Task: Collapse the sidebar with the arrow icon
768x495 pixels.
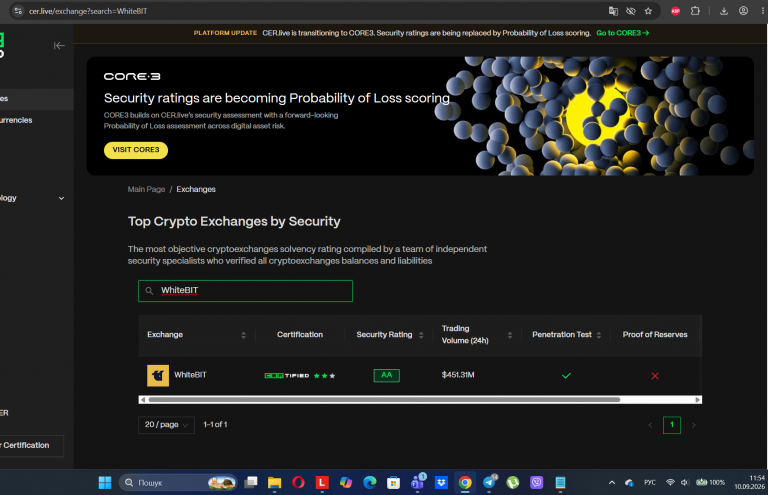Action: (59, 46)
